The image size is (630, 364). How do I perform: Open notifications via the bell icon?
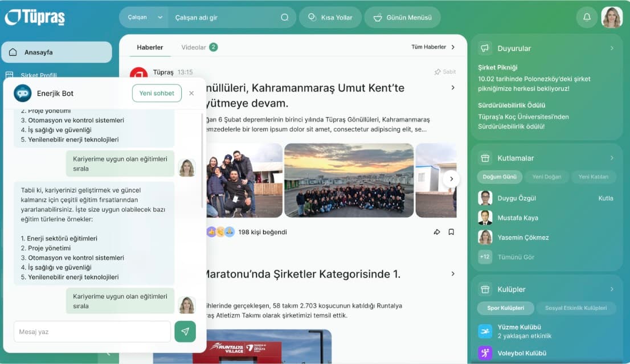pos(587,17)
